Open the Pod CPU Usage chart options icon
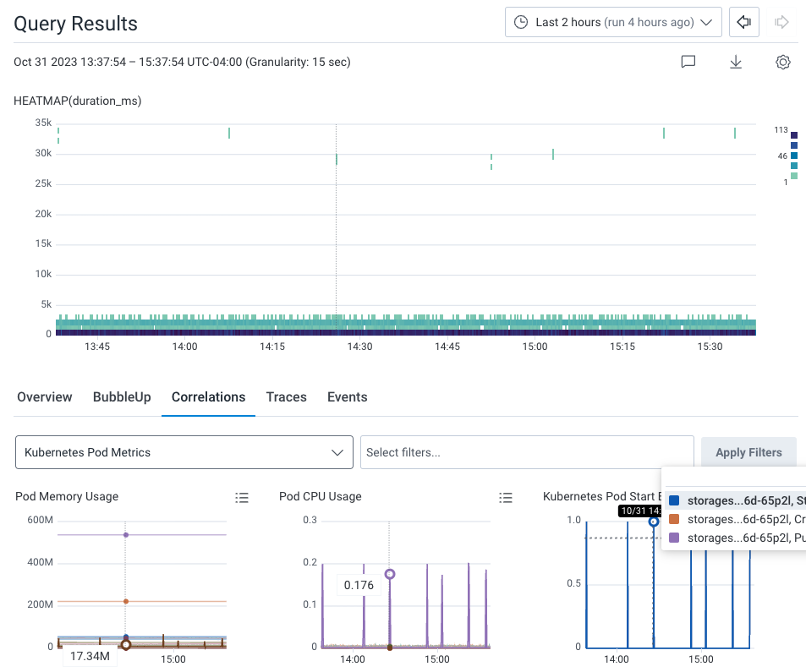 [506, 498]
